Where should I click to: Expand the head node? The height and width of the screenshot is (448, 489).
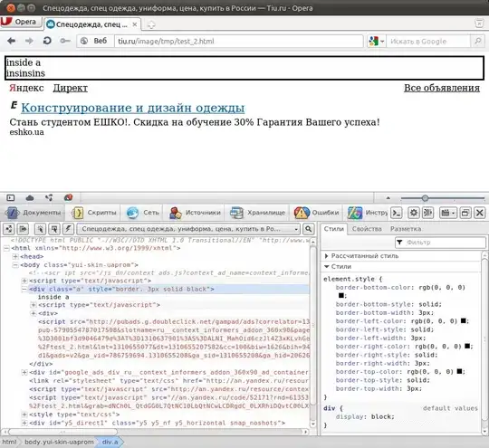[x=15, y=256]
